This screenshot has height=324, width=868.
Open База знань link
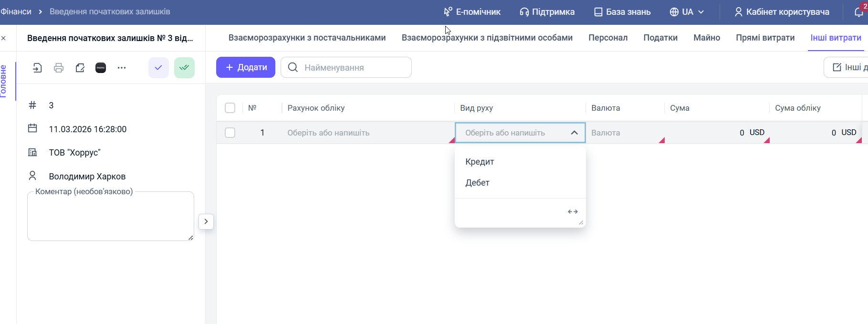(x=622, y=12)
